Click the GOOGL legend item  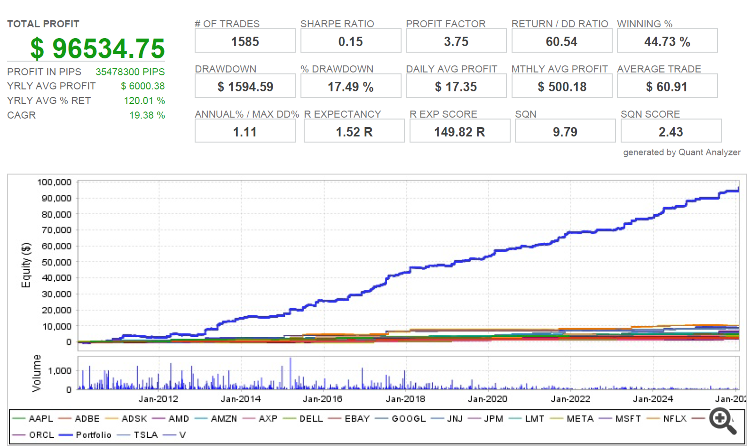[400, 419]
